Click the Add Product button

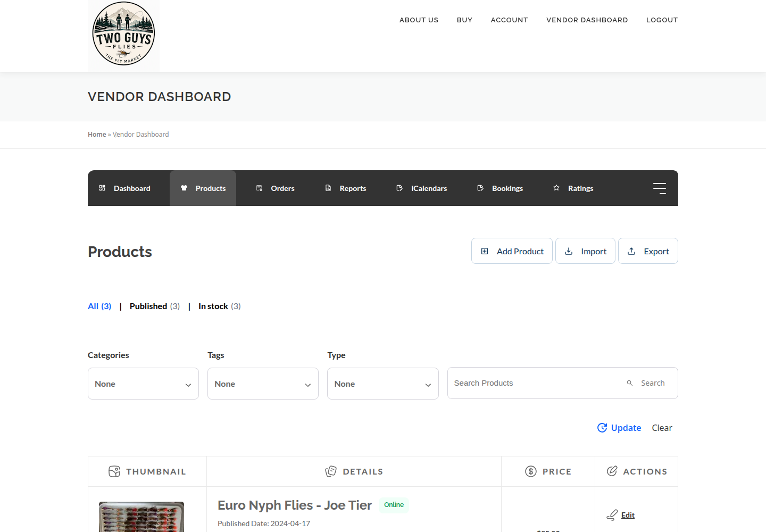pyautogui.click(x=512, y=251)
